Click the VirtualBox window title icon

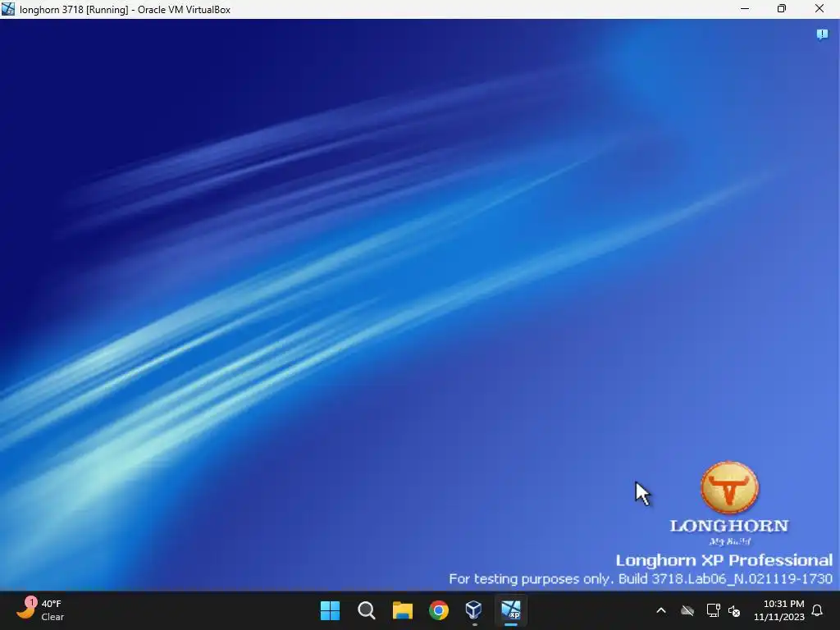[8, 9]
